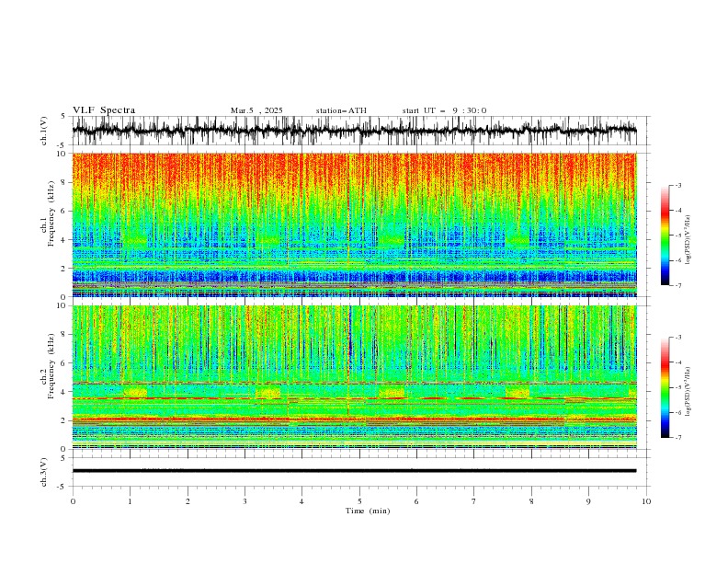Click lower colorbar "-5" scale value
Viewport: 728px width, 563px height.
coord(678,387)
